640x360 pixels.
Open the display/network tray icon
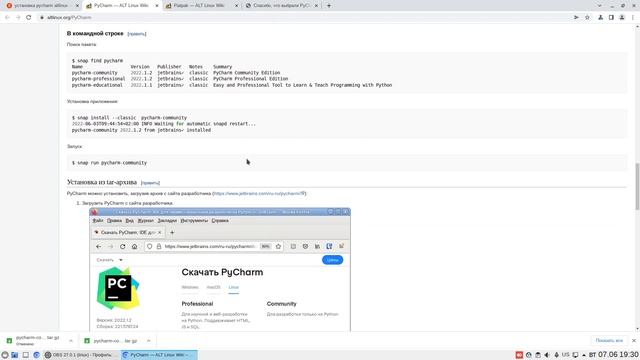coord(575,355)
